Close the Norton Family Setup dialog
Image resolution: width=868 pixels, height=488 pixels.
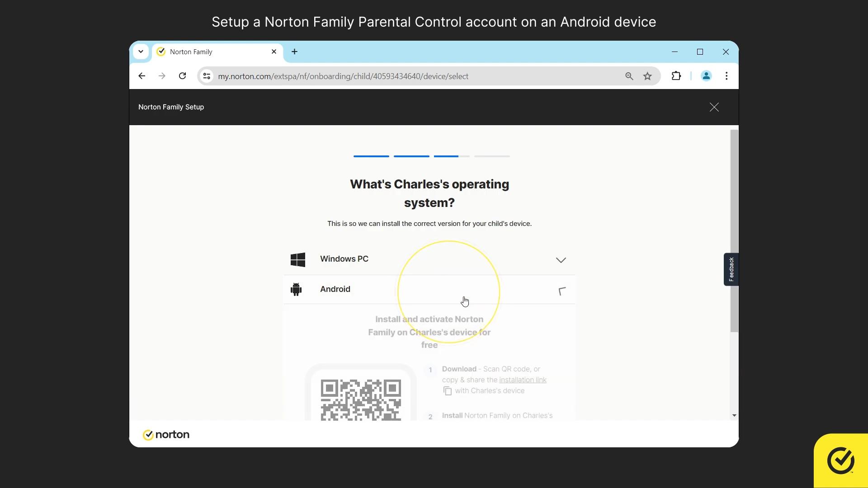714,107
